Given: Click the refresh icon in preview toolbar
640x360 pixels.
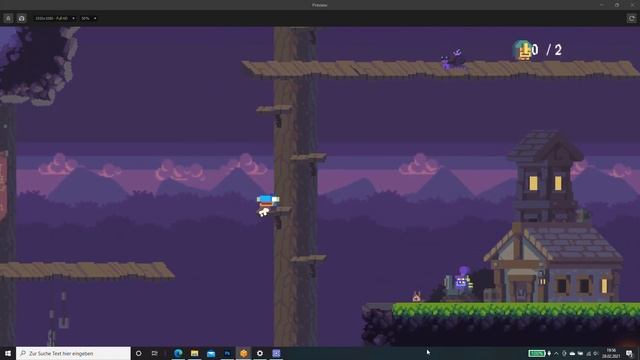Looking at the screenshot, I should [x=631, y=18].
